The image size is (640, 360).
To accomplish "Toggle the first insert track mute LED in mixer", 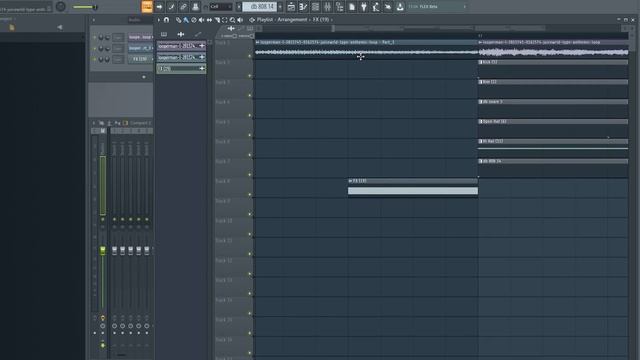I will 114,219.
